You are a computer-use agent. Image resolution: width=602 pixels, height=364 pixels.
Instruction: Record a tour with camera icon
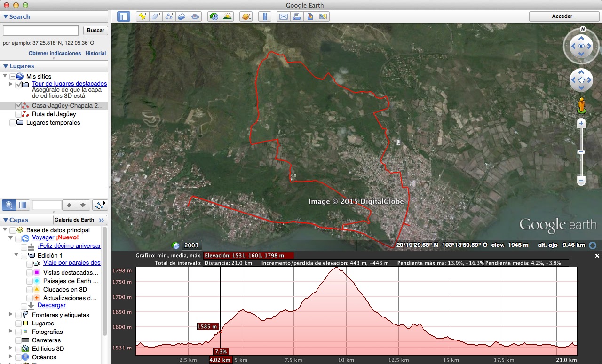pos(196,16)
